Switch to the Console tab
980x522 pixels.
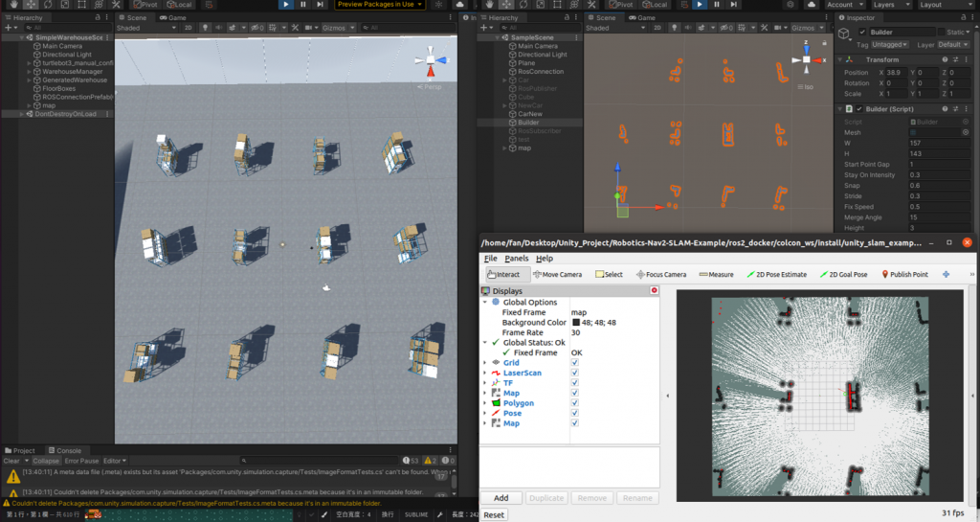pyautogui.click(x=64, y=450)
